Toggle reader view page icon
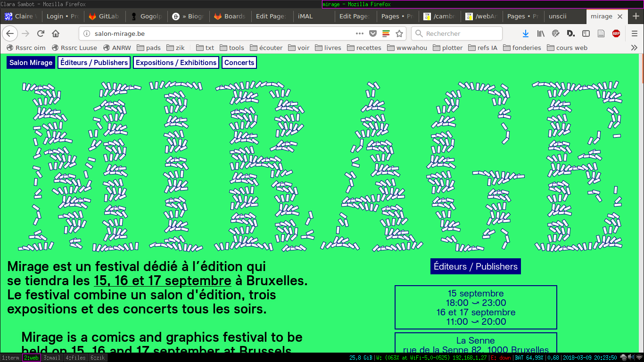 click(x=601, y=33)
